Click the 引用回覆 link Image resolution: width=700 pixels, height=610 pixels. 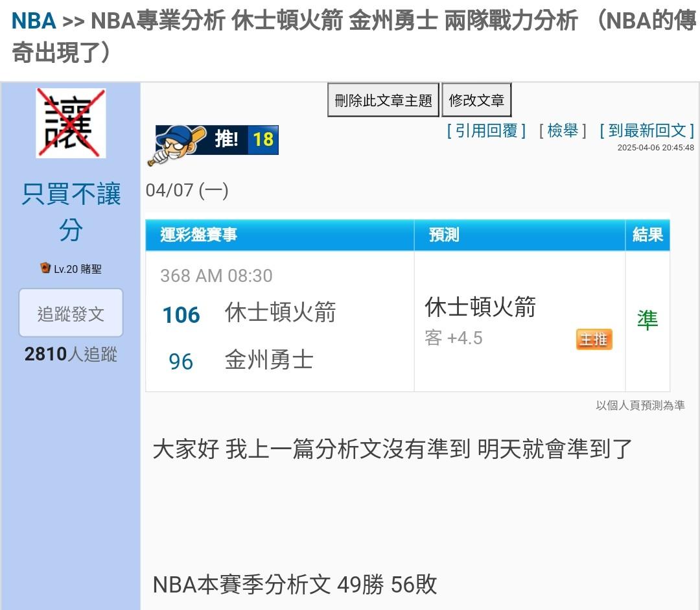click(486, 131)
